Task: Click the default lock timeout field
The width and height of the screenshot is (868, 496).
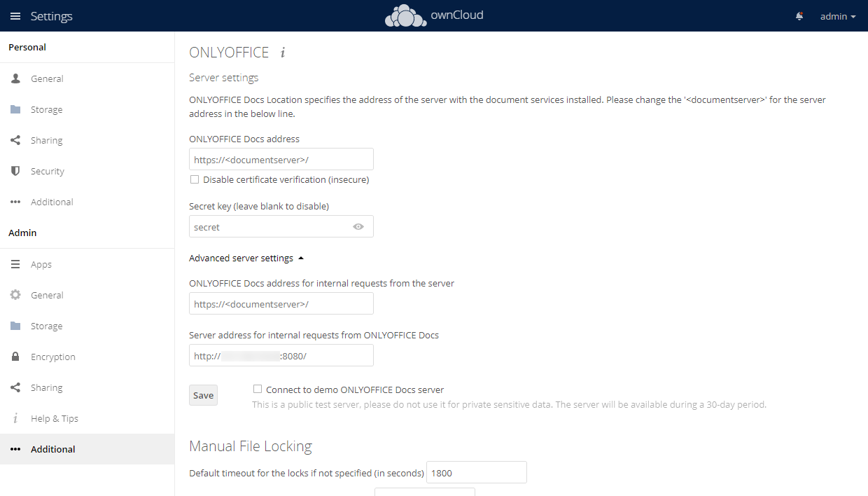Action: 476,473
